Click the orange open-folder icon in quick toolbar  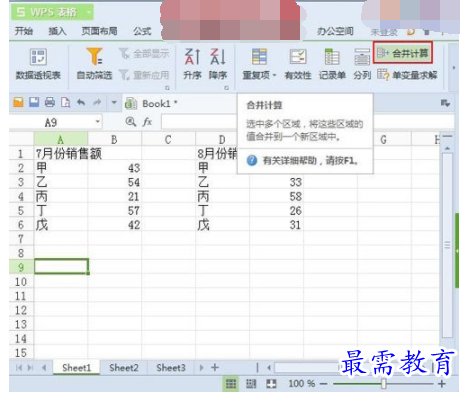pyautogui.click(x=19, y=102)
